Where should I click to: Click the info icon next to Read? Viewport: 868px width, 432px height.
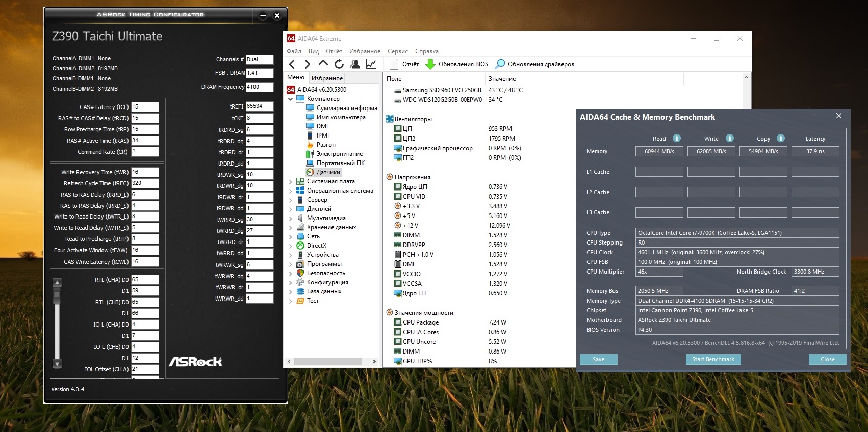(677, 138)
